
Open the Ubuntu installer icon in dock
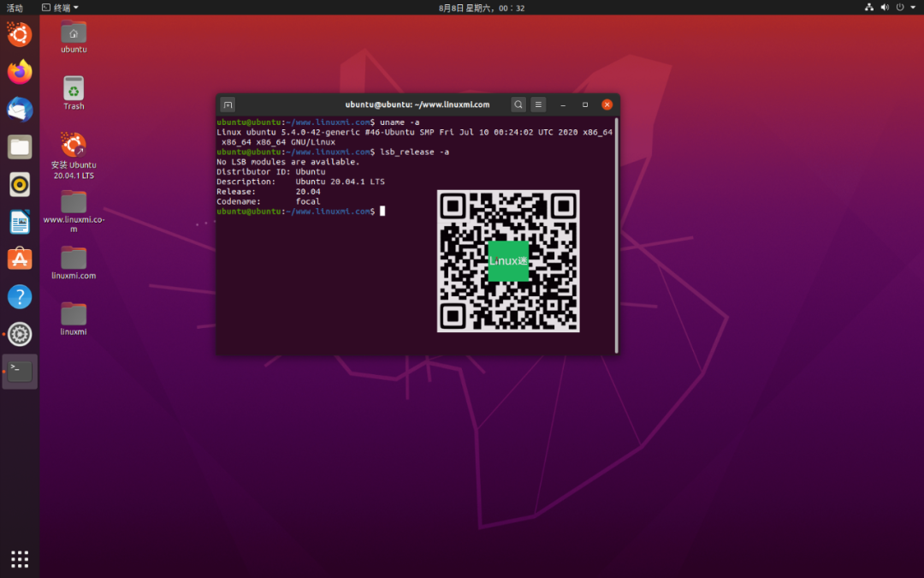pyautogui.click(x=20, y=34)
